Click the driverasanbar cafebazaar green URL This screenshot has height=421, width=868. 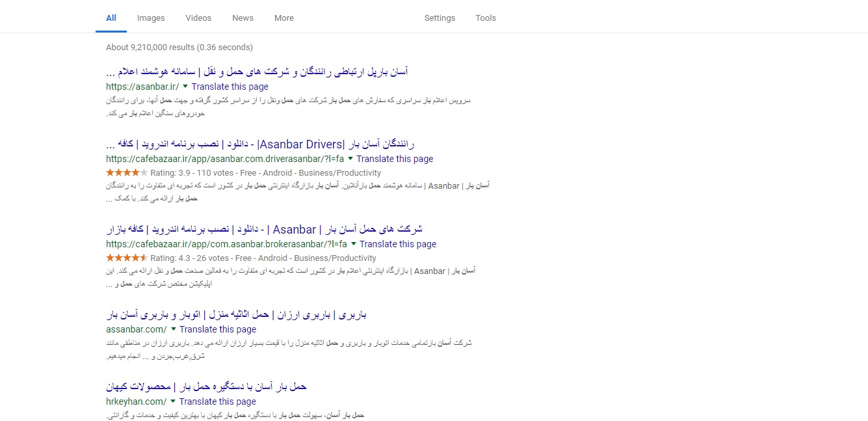point(225,159)
